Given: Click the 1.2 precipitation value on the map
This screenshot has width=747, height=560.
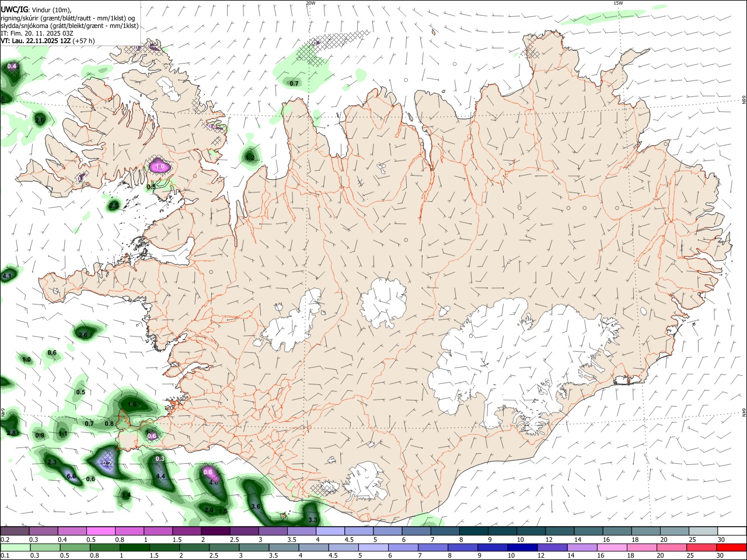Looking at the screenshot, I should click(250, 157).
